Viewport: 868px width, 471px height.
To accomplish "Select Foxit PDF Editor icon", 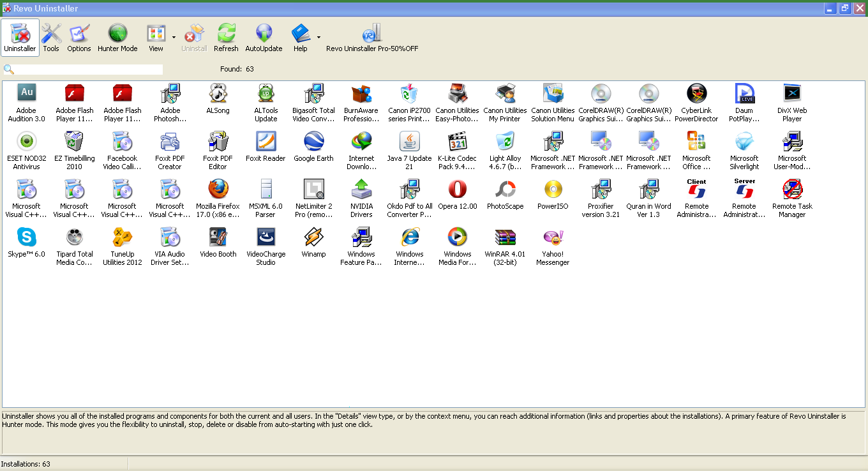I will click(218, 140).
